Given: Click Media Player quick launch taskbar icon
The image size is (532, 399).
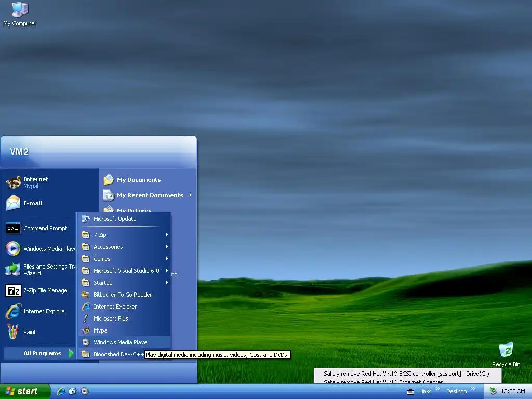Looking at the screenshot, I should click(85, 391).
